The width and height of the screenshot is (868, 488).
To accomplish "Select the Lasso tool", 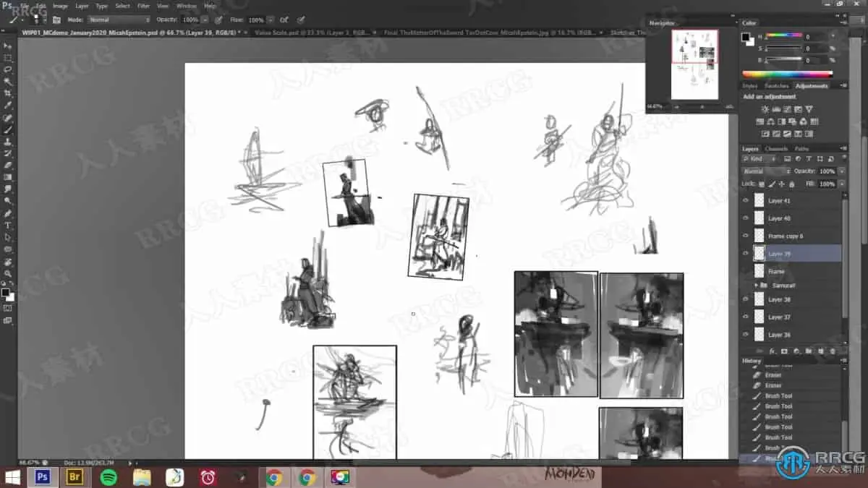I will 8,69.
